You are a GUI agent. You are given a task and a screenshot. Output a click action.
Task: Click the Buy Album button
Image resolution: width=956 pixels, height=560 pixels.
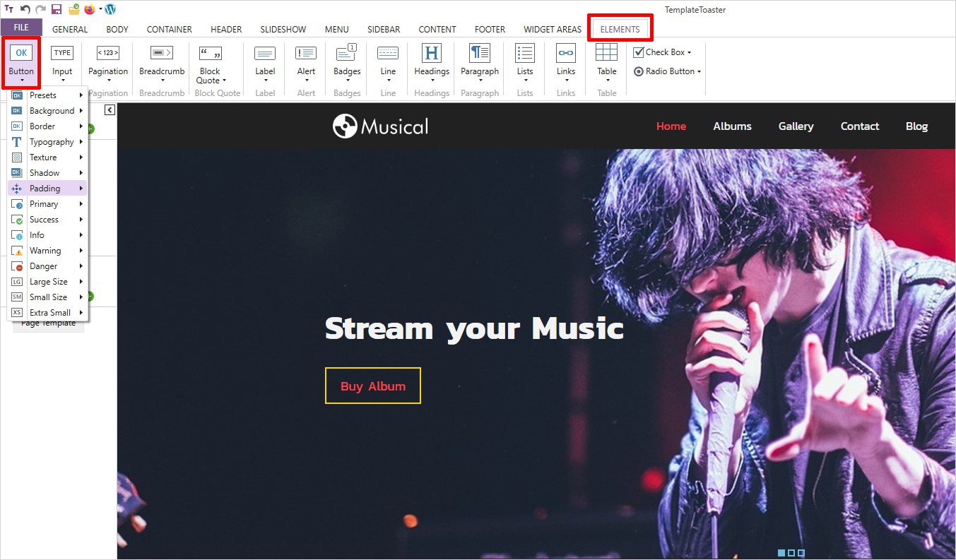pyautogui.click(x=373, y=386)
